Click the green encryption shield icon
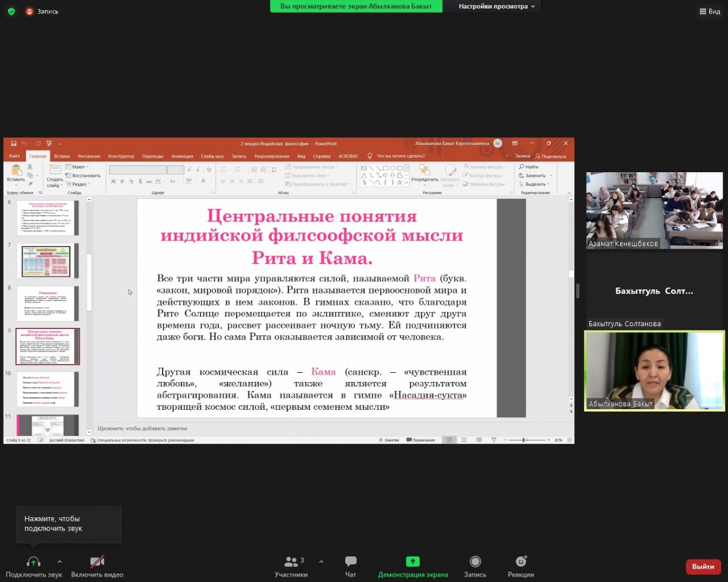Image resolution: width=728 pixels, height=582 pixels. point(11,11)
